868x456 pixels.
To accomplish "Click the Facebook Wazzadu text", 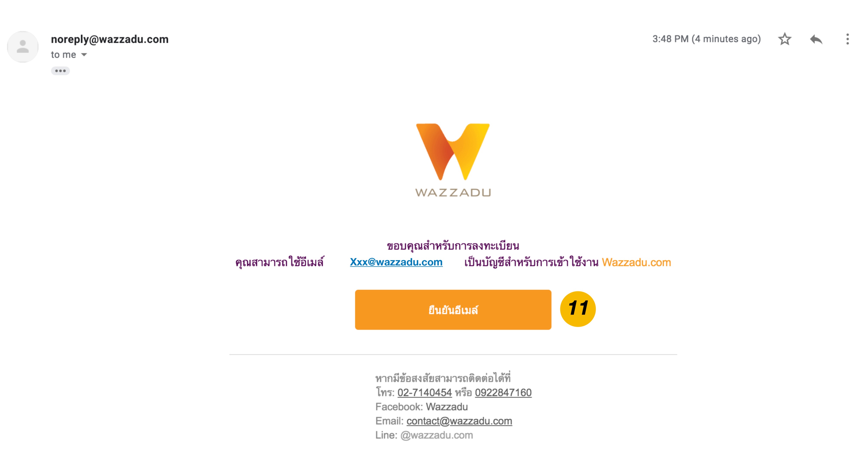I will point(422,406).
